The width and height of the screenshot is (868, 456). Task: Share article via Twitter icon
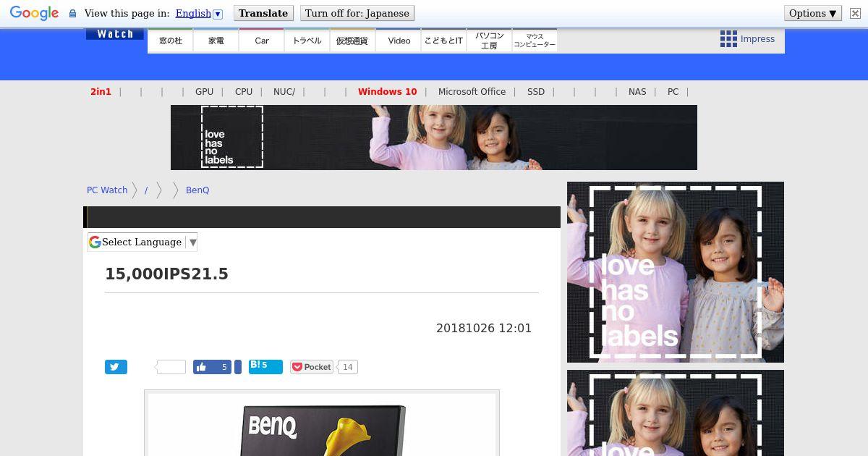[116, 367]
